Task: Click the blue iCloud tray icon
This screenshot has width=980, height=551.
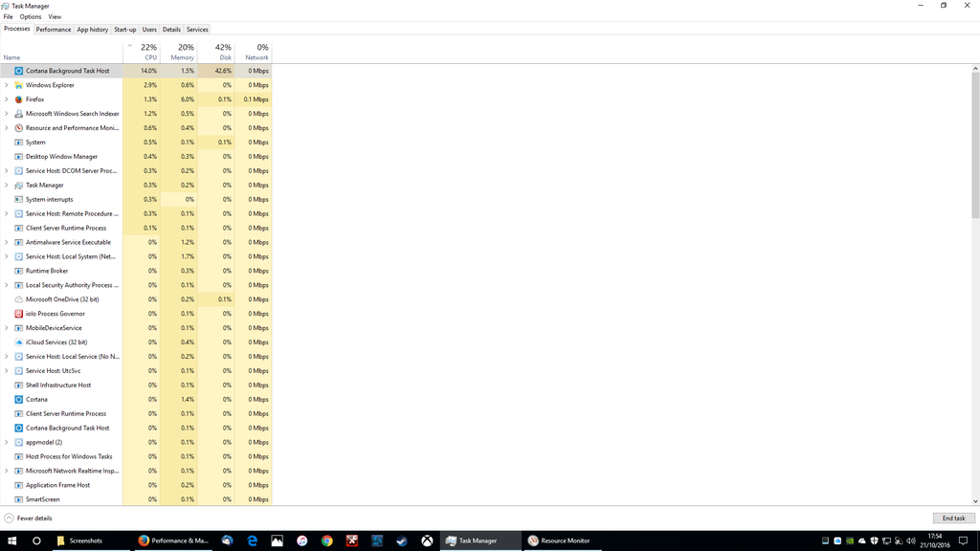Action: [837, 541]
